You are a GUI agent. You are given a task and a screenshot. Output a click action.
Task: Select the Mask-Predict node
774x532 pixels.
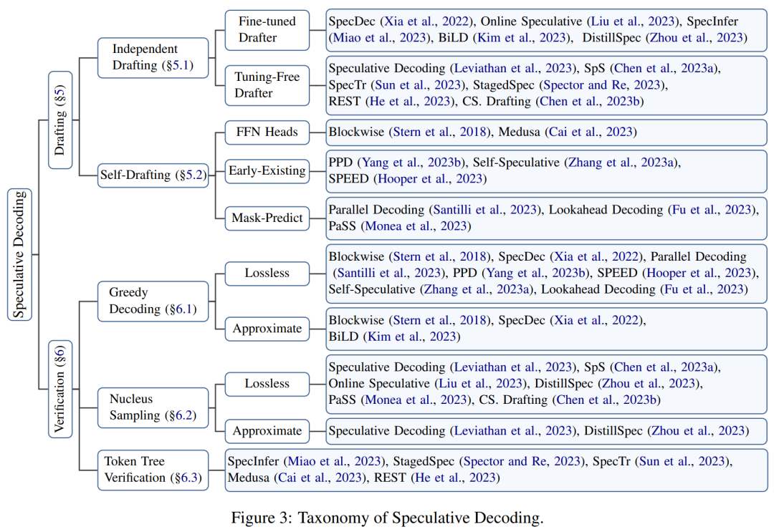[267, 218]
